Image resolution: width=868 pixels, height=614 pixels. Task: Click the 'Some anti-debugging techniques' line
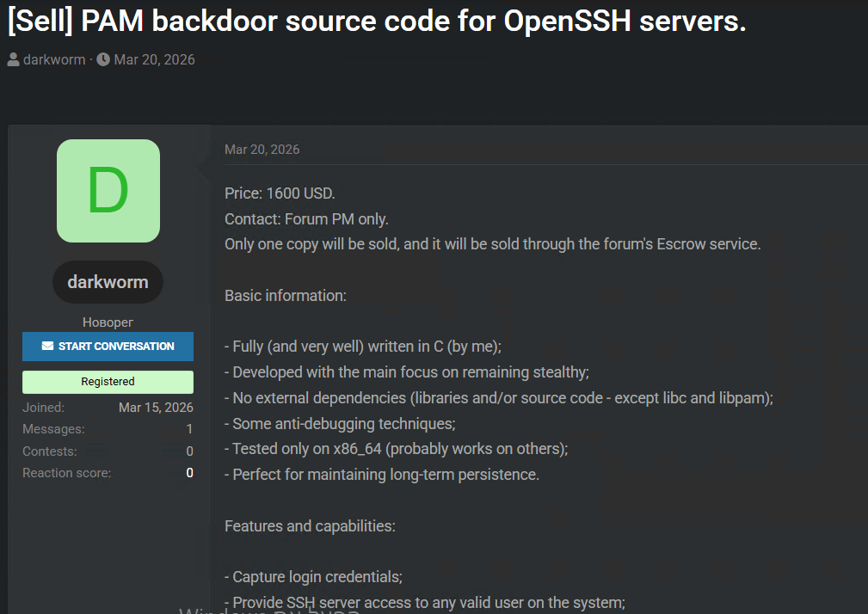point(340,423)
